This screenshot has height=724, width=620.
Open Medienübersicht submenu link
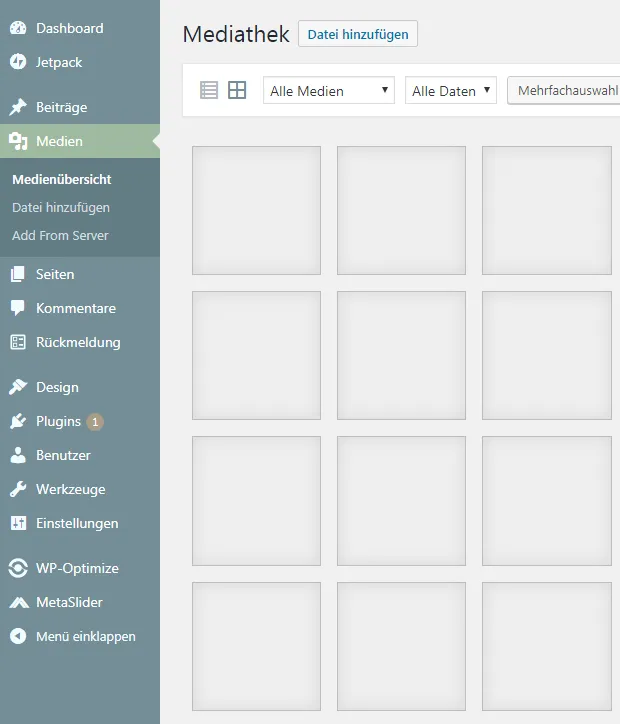pyautogui.click(x=62, y=180)
